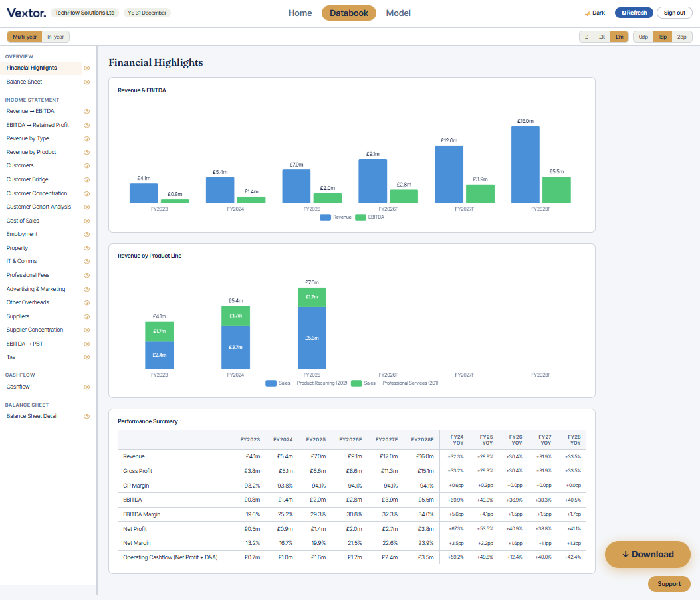This screenshot has width=700, height=600.
Task: Click the Refresh button
Action: tap(634, 13)
